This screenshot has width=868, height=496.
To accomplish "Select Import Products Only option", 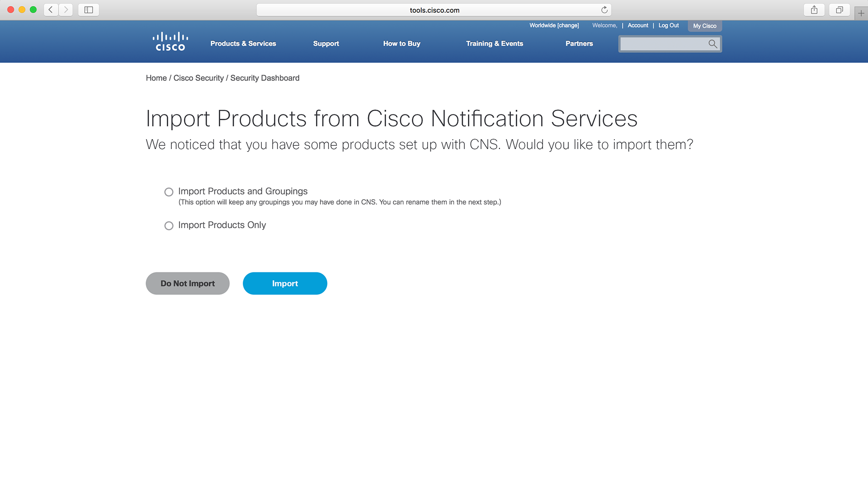I will click(169, 225).
